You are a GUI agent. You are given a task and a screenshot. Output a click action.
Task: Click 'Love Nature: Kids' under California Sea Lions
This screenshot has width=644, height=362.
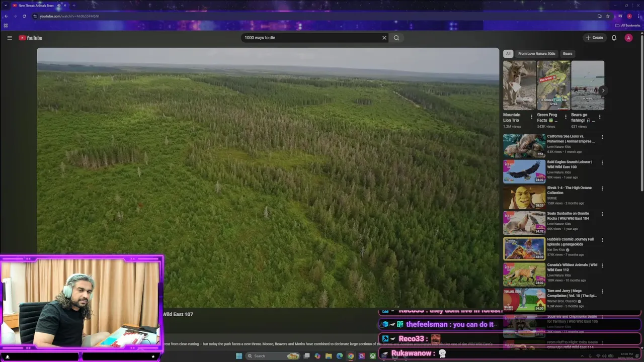click(559, 146)
